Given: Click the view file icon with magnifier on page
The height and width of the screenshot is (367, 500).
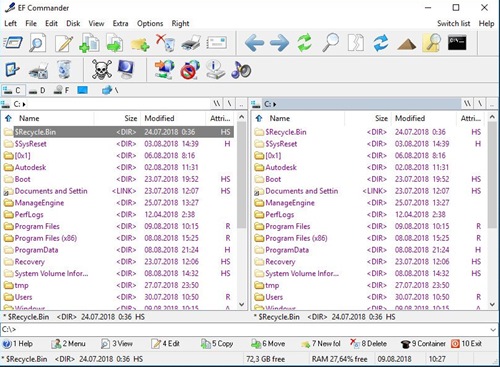Looking at the screenshot, I should click(x=37, y=43).
